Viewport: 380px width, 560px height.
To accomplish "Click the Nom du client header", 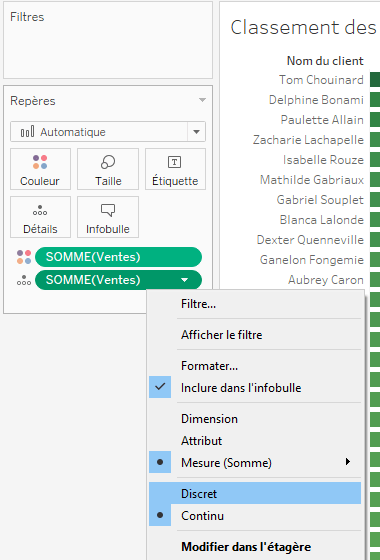I will tap(325, 61).
